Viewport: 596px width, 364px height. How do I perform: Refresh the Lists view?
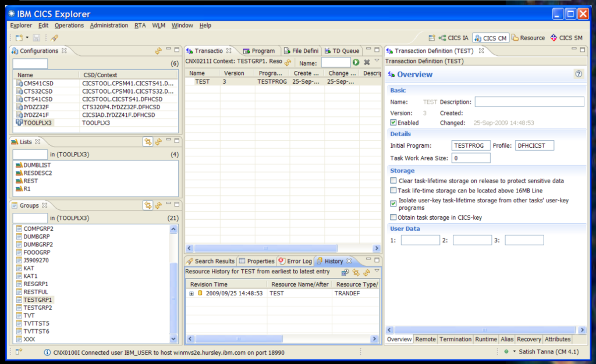tap(158, 141)
